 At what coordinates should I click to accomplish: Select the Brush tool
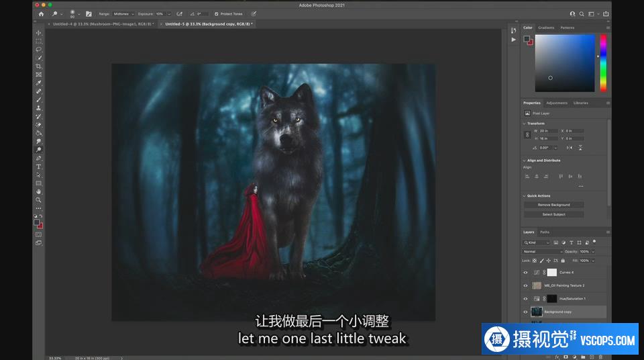click(39, 99)
